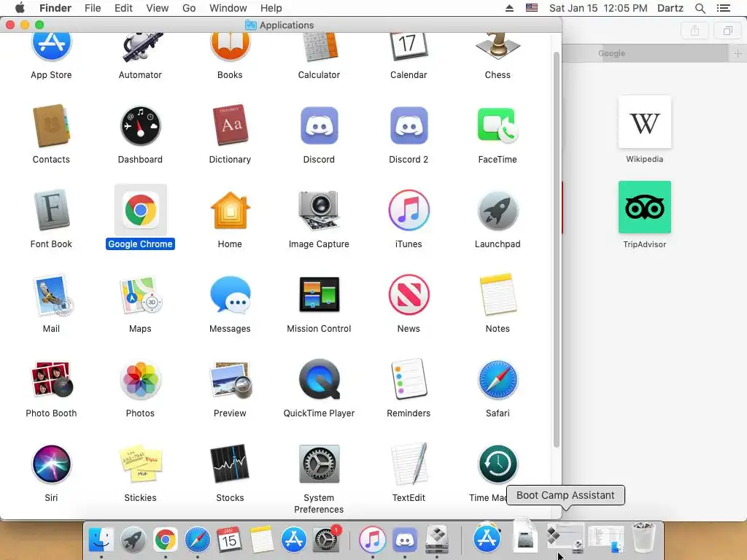
Task: Open the File menu
Action: point(93,8)
